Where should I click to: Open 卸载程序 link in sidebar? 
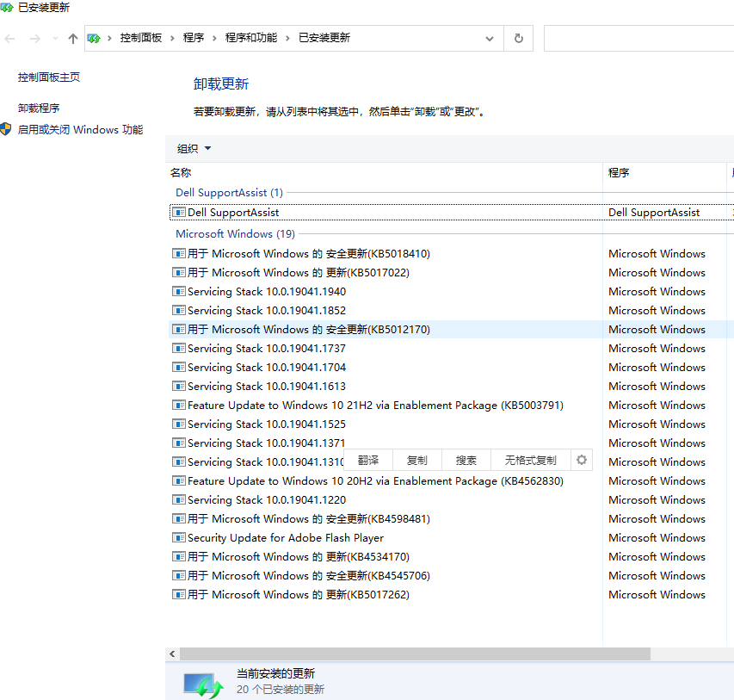(x=39, y=108)
